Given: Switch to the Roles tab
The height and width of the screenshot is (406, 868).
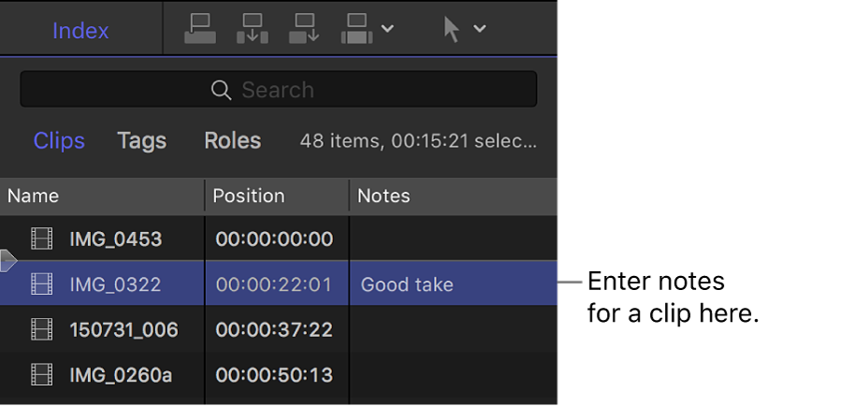Looking at the screenshot, I should pyautogui.click(x=232, y=141).
